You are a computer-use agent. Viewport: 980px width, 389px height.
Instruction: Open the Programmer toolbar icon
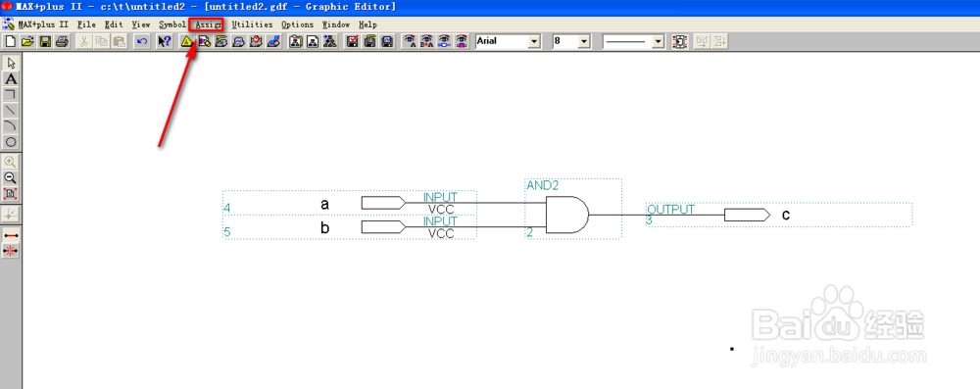pyautogui.click(x=273, y=42)
